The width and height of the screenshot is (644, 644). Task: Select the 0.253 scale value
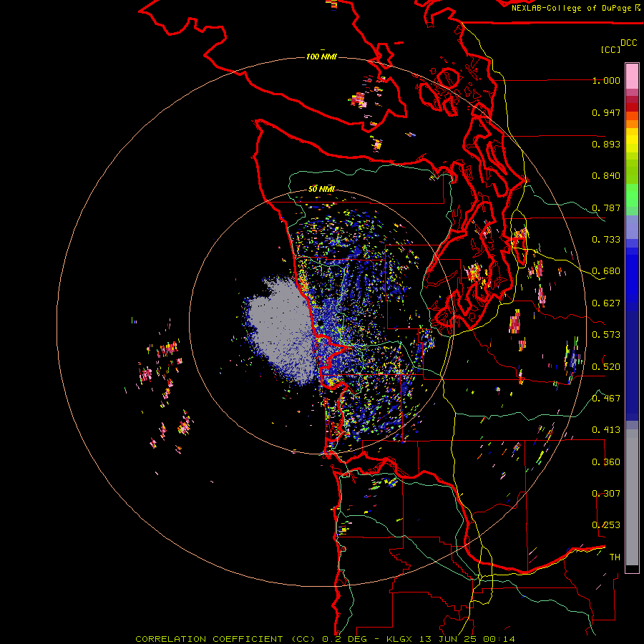606,525
